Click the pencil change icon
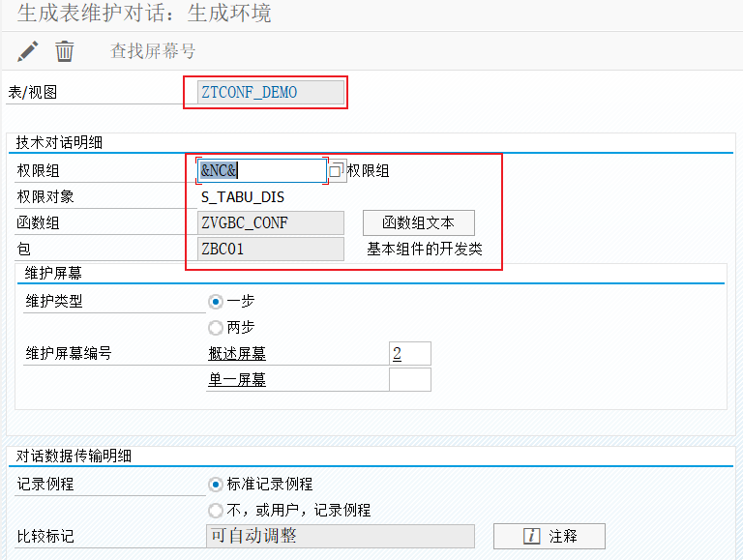Screen dimensions: 743x560 coord(27,51)
